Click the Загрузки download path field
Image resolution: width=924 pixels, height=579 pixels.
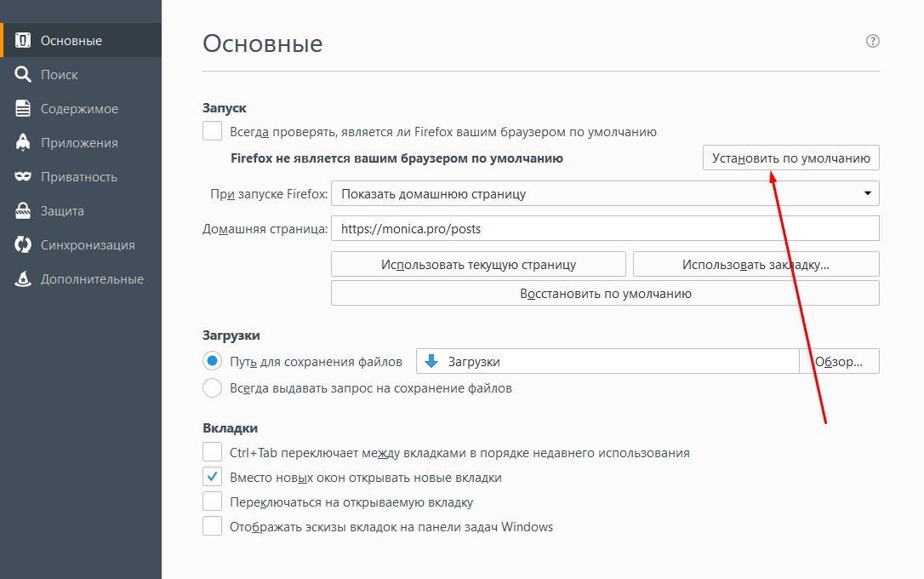pos(607,361)
